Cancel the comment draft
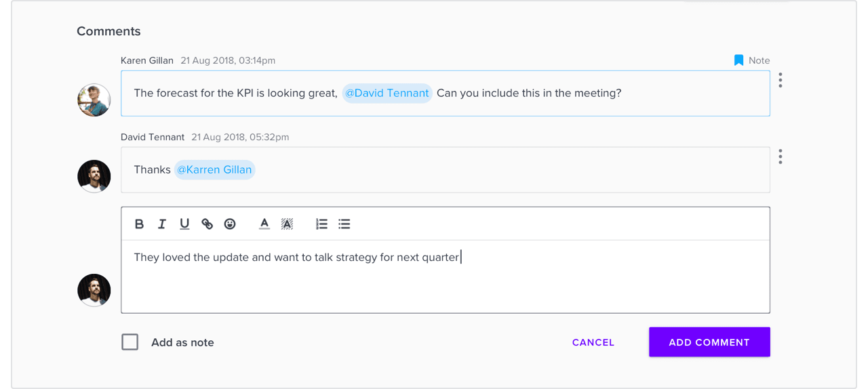Viewport: 868px width, 389px height. point(593,342)
